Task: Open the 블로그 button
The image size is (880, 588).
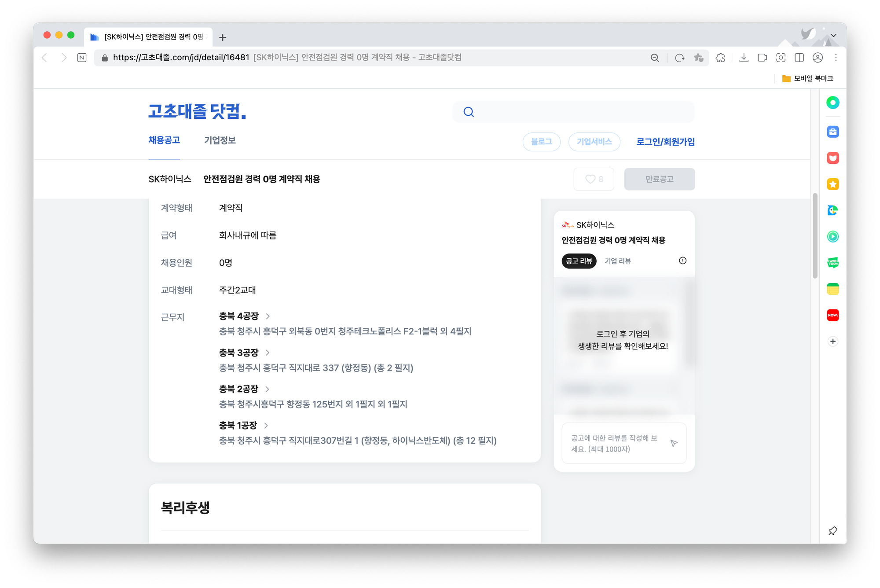Action: point(541,142)
